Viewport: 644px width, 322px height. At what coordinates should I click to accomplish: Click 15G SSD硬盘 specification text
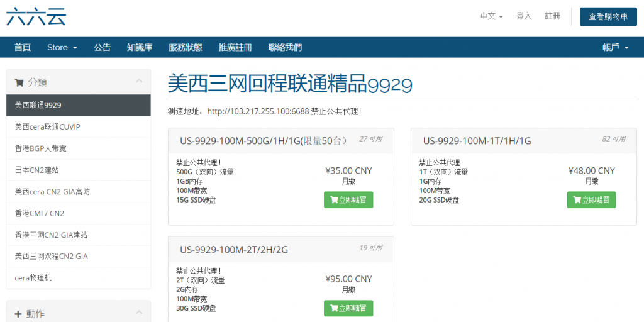tap(196, 200)
